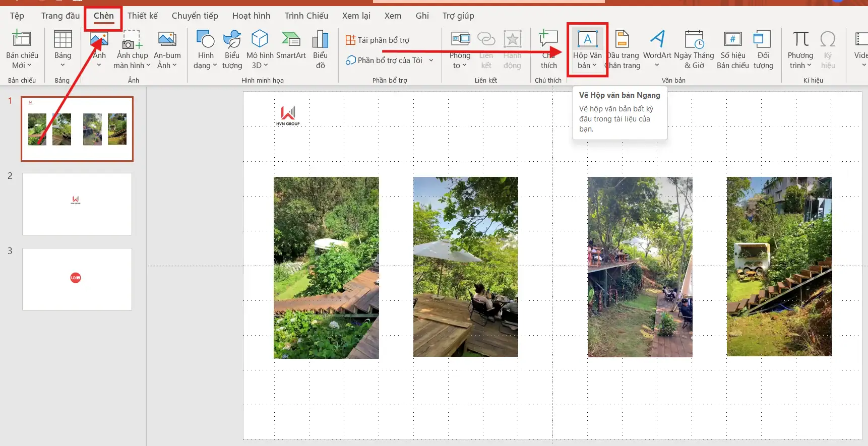Expand the Bảng dropdown arrow
868x446 pixels.
click(63, 65)
